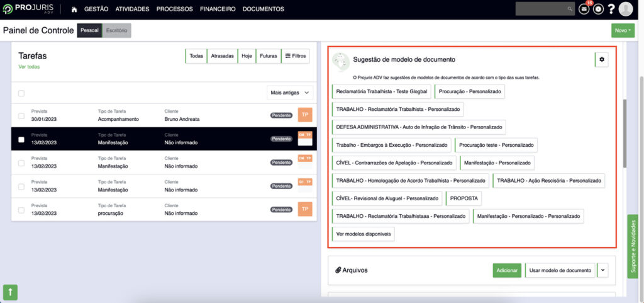Click the green scroll-to-top arrow button
Screen dimensions: 644x303
[x=10, y=292]
